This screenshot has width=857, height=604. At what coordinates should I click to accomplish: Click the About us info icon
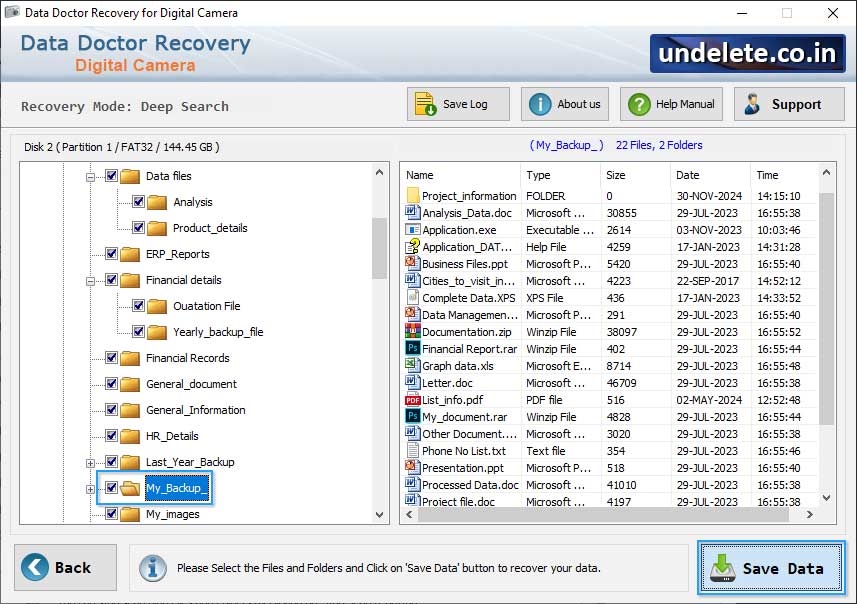point(539,103)
